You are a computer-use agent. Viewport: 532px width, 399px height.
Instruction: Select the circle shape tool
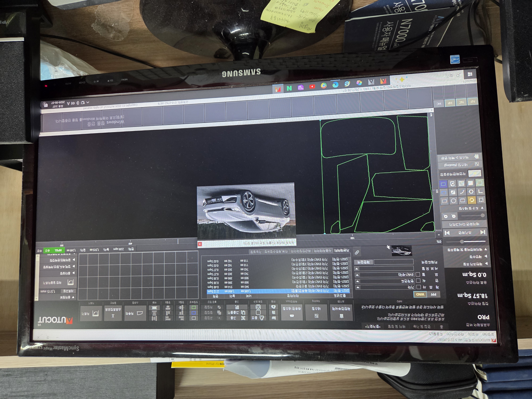453,200
